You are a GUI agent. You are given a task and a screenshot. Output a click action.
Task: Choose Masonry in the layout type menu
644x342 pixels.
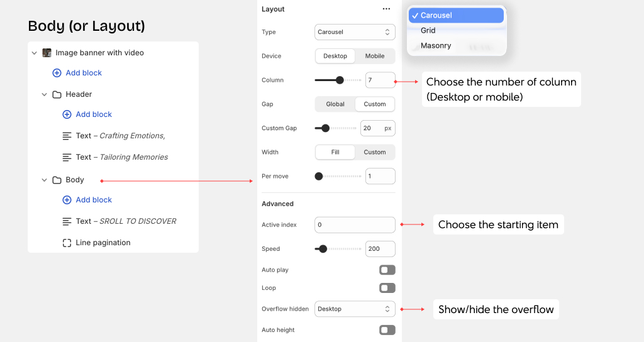tap(435, 45)
